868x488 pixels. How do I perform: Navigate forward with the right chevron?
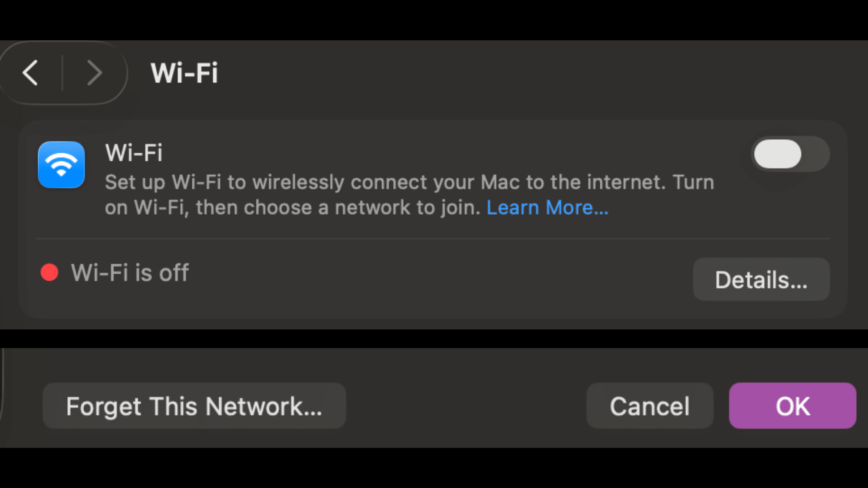95,73
